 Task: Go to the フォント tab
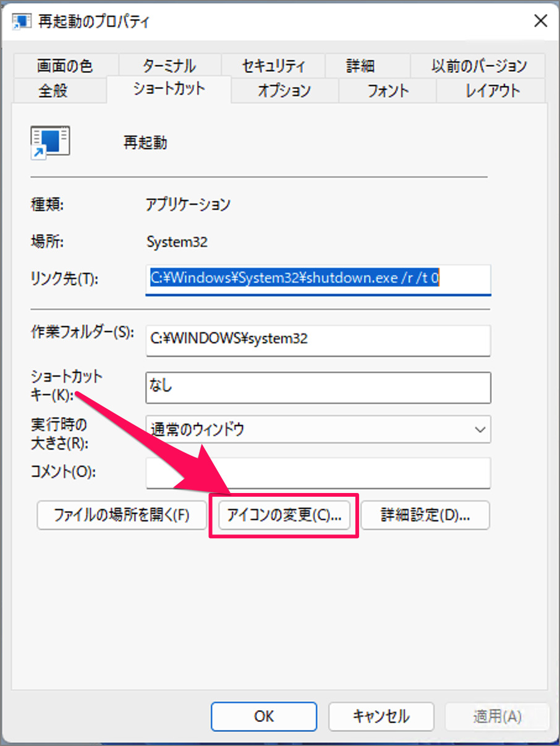388,91
